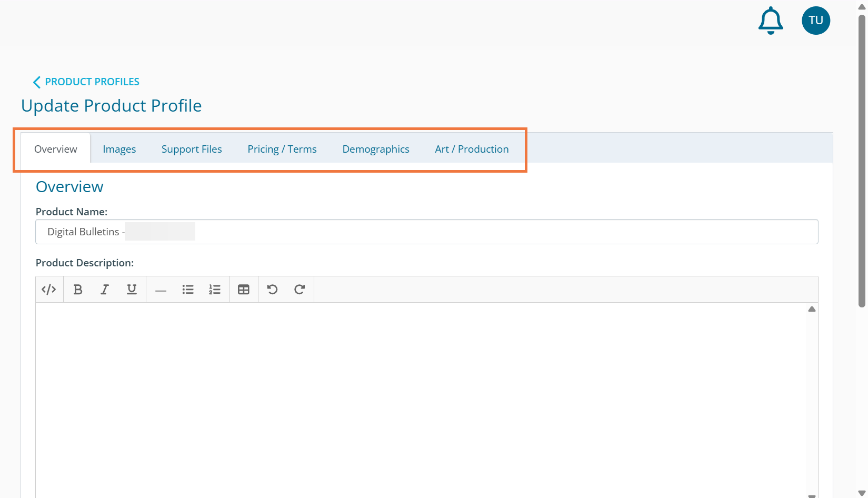Click inside the Product Description text area

tap(421, 395)
